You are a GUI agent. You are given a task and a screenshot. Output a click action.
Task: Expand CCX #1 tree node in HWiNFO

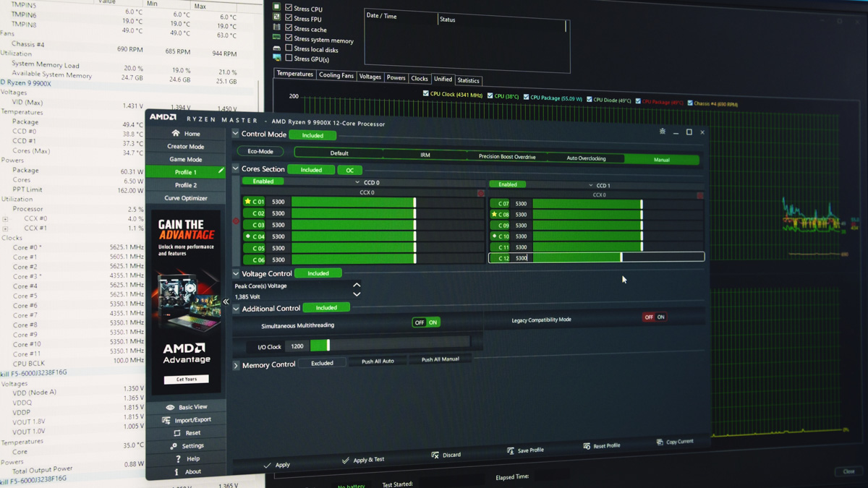pyautogui.click(x=5, y=228)
